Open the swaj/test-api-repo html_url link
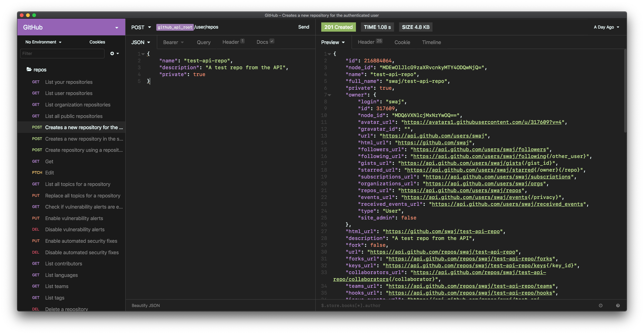This screenshot has width=644, height=334. click(442, 231)
